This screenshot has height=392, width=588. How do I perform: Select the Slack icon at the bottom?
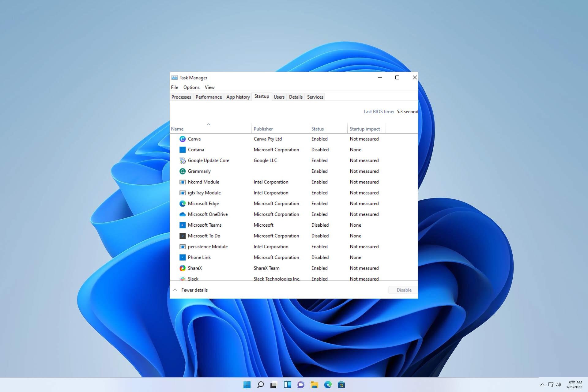pos(183,278)
